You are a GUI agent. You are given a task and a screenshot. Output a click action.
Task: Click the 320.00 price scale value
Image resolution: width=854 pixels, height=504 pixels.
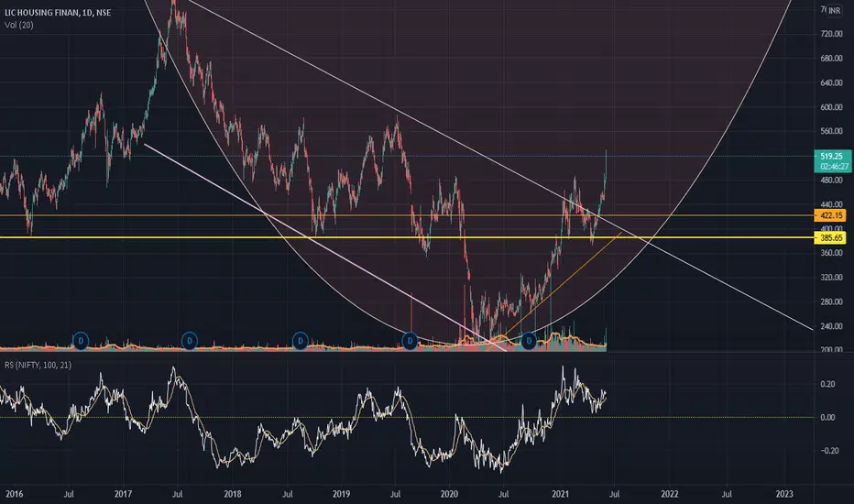832,278
